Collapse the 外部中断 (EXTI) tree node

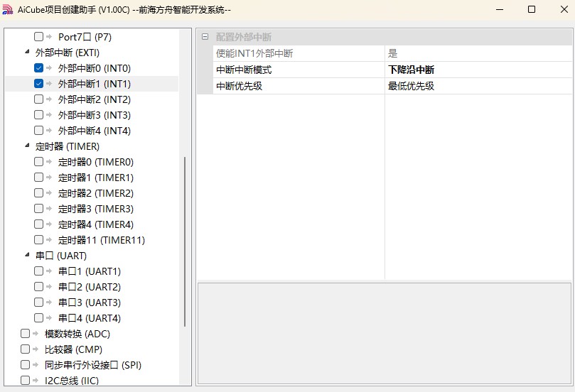(x=27, y=52)
